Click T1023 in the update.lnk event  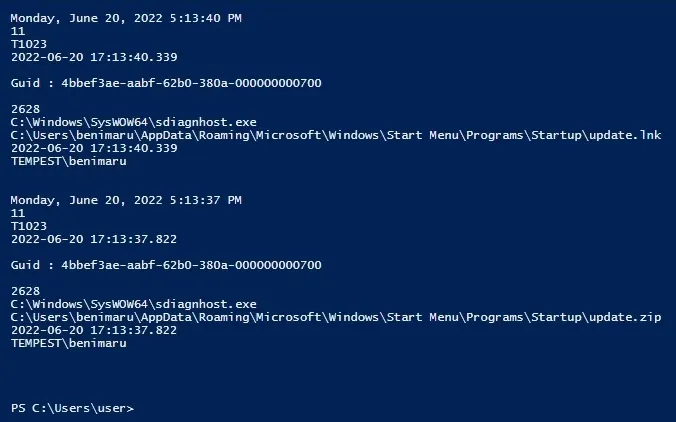click(28, 44)
